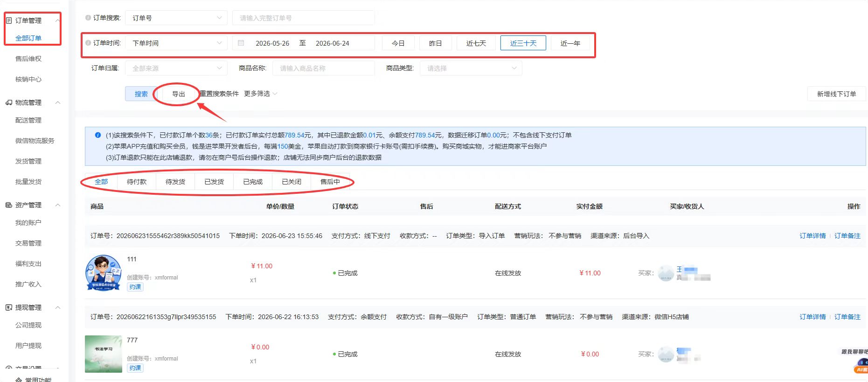This screenshot has height=382, width=868.
Task: Open 我的账户 in sidebar
Action: [28, 223]
